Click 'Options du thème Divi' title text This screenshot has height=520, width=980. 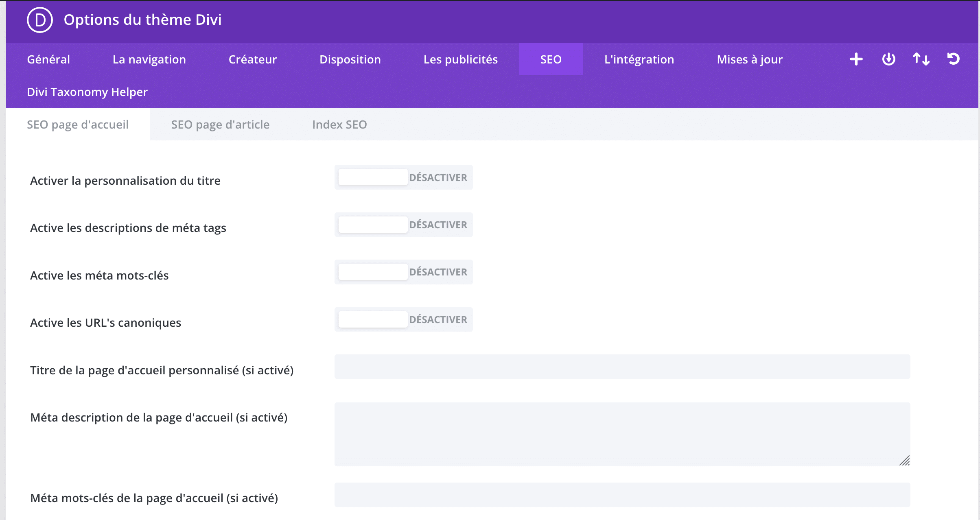click(x=142, y=20)
